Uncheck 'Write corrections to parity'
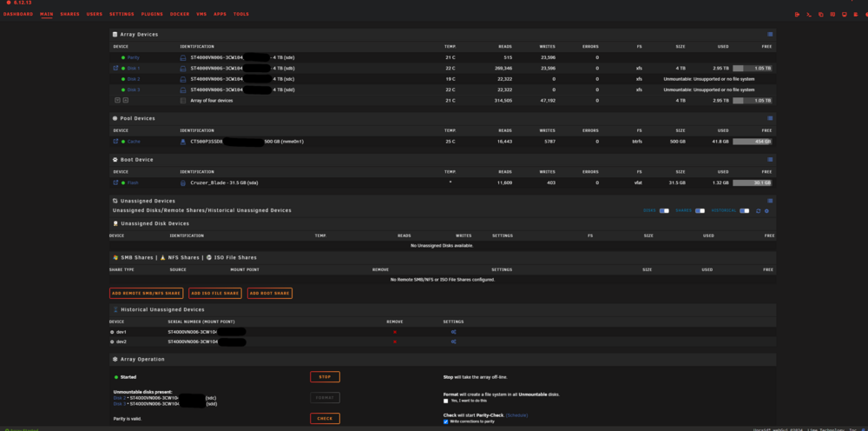This screenshot has width=868, height=431. [x=445, y=421]
